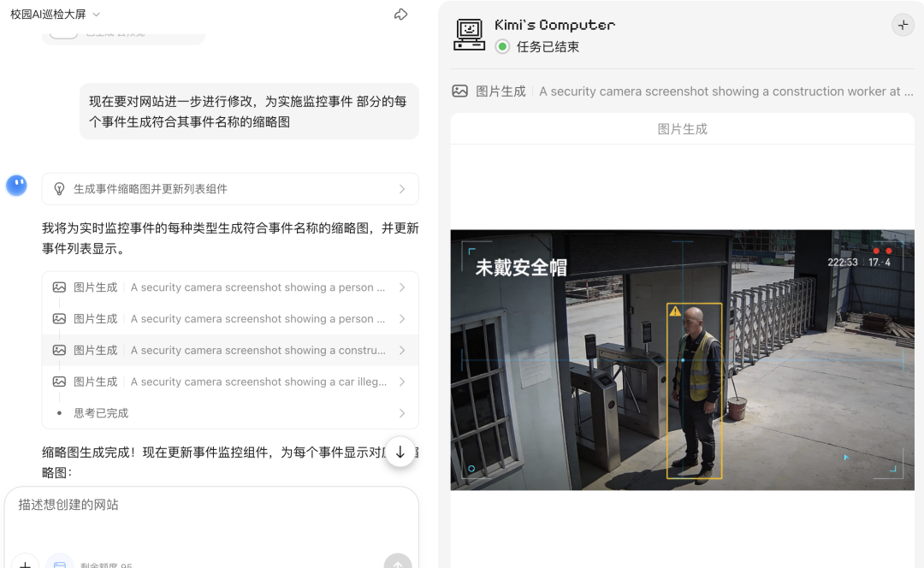The height and width of the screenshot is (568, 924).
Task: Expand the 图片生成 entry about the illegally parked car
Action: [229, 382]
